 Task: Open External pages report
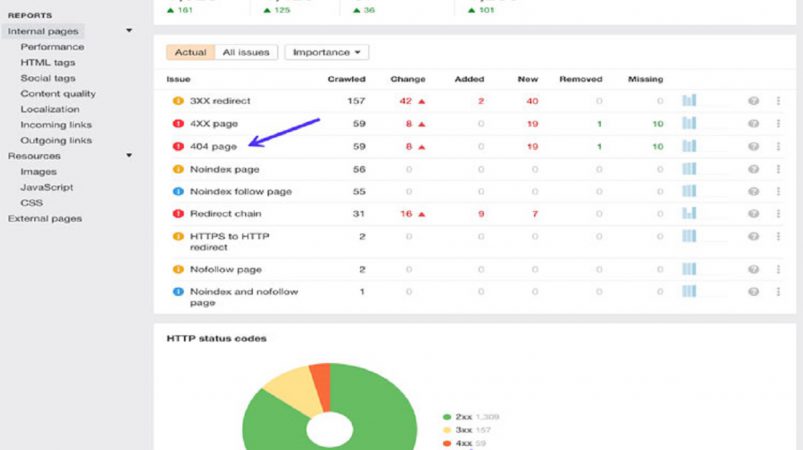(45, 219)
